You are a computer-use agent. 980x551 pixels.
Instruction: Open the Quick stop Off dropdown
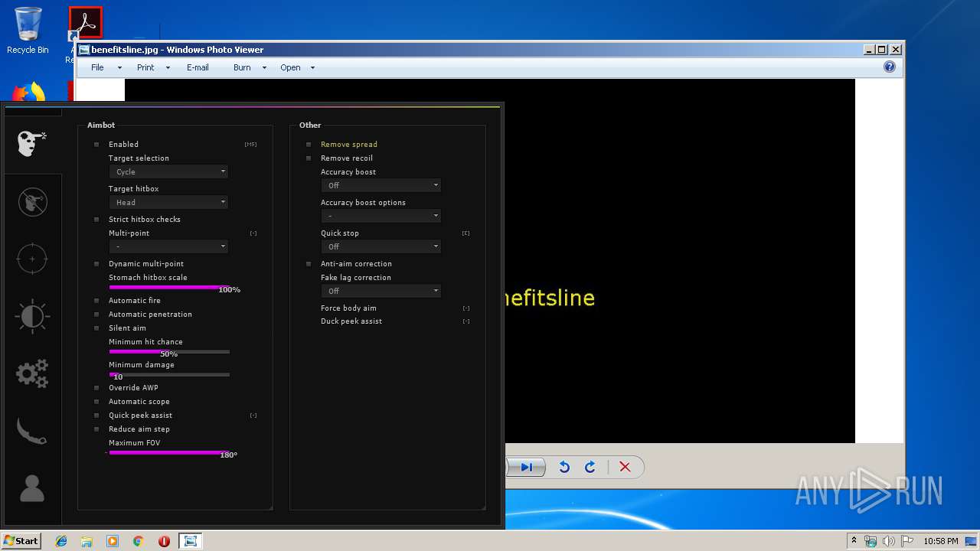(x=381, y=246)
